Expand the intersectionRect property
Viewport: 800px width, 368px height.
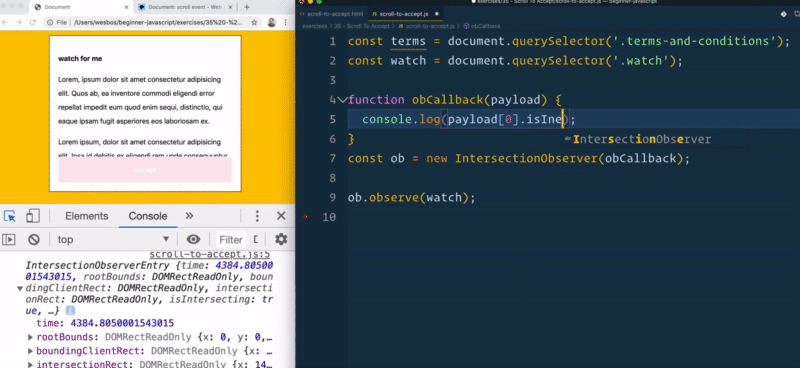pyautogui.click(x=31, y=364)
